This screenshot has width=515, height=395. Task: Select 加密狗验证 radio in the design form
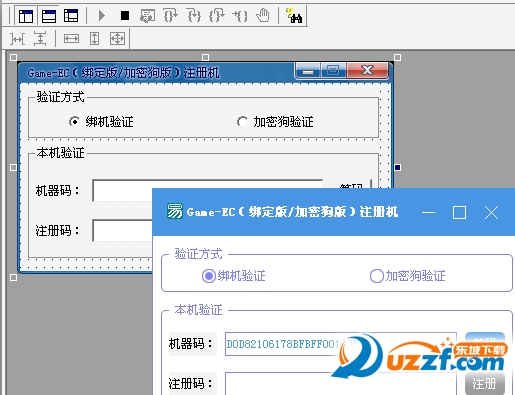(242, 122)
